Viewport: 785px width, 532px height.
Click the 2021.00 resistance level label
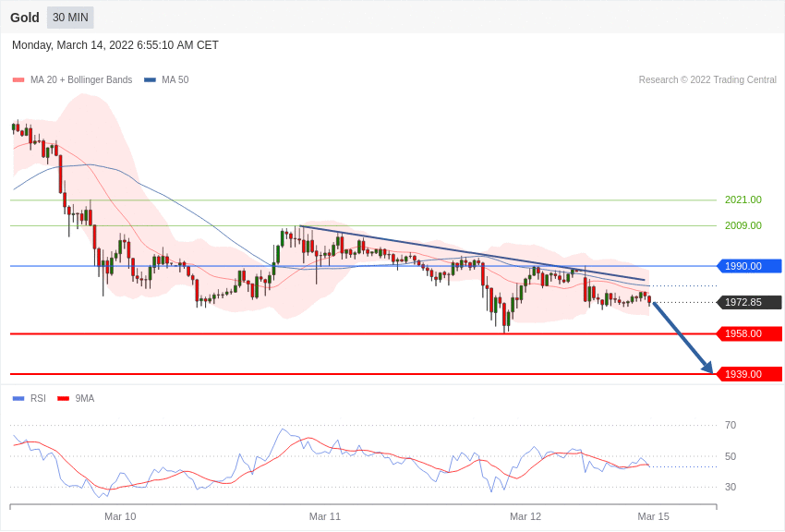coord(743,199)
